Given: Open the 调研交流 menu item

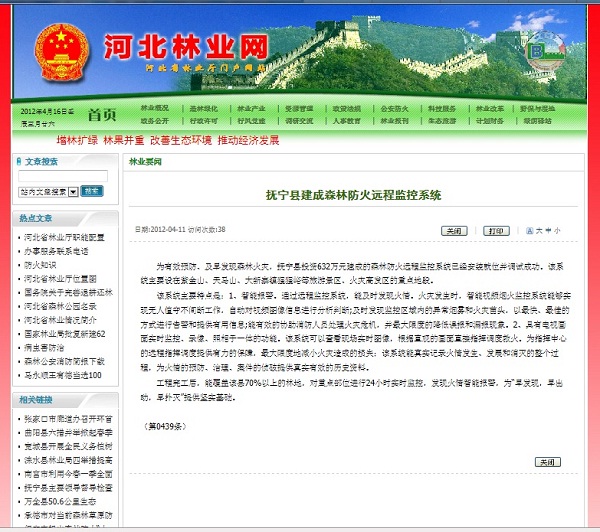Looking at the screenshot, I should click(299, 121).
